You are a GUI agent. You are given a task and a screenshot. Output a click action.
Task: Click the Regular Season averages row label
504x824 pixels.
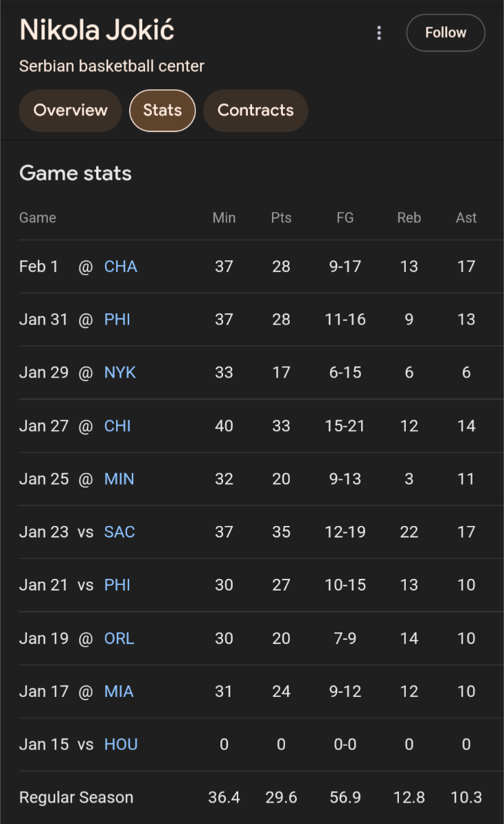coord(76,797)
